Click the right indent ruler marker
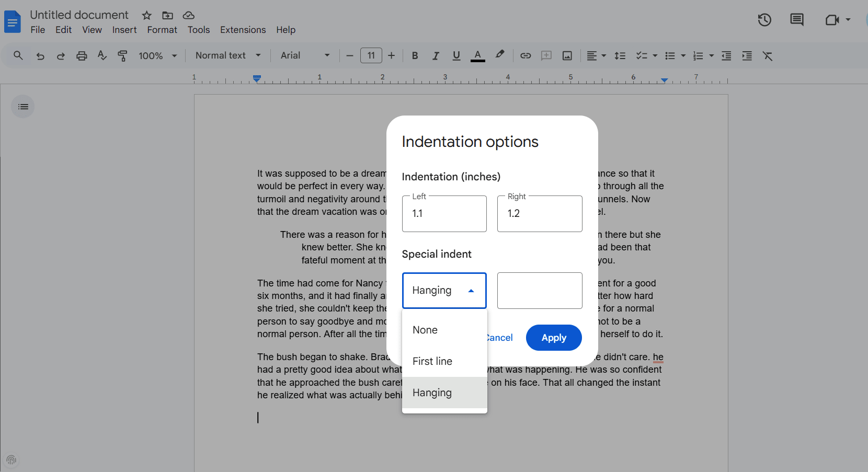This screenshot has height=472, width=868. [664, 80]
